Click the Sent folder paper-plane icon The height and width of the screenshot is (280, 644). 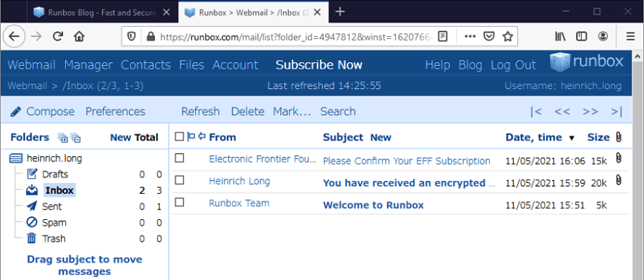point(32,206)
